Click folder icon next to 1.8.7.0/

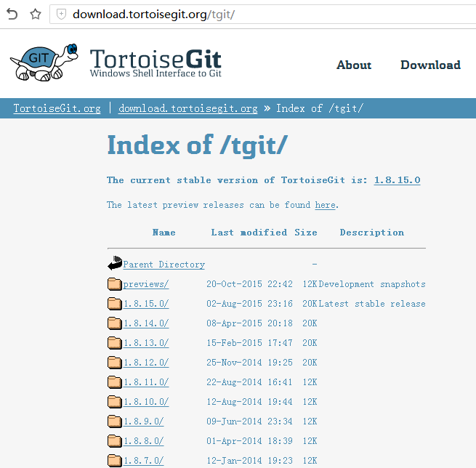[115, 461]
